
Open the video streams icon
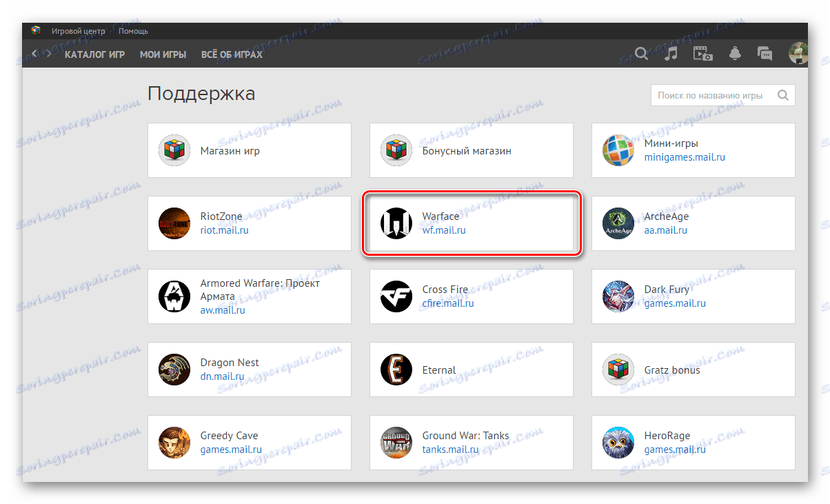click(702, 54)
